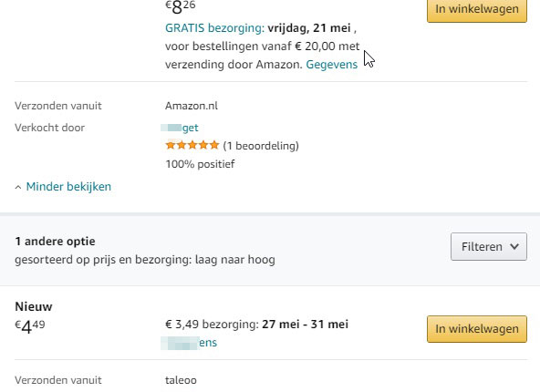Click the '1 andere optie' heading
540x392 pixels.
tap(55, 242)
